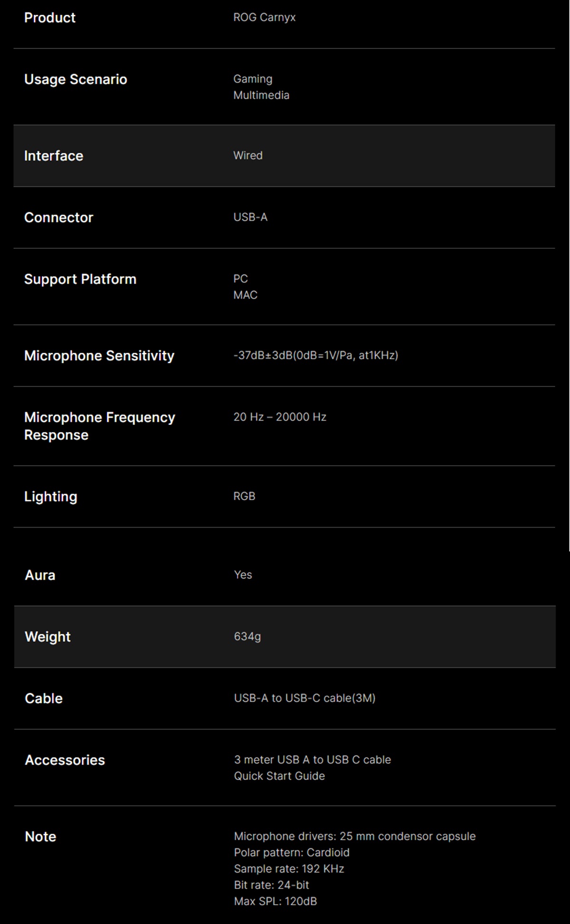Click the 'RGB' lighting value
570x924 pixels.
pos(244,496)
